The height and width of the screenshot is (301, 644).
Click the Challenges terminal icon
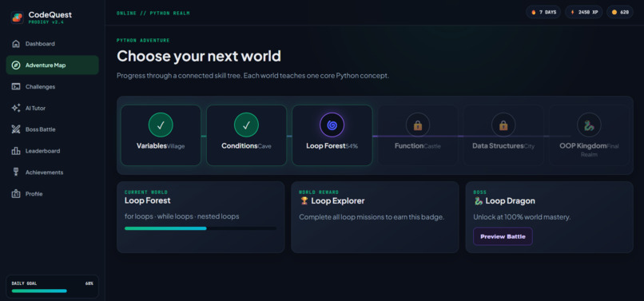16,87
